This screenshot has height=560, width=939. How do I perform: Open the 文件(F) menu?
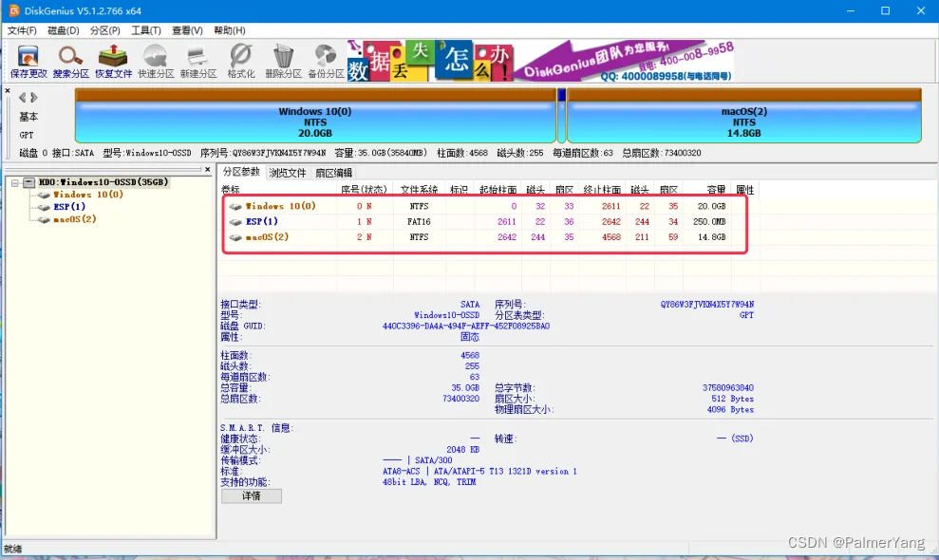pos(22,30)
